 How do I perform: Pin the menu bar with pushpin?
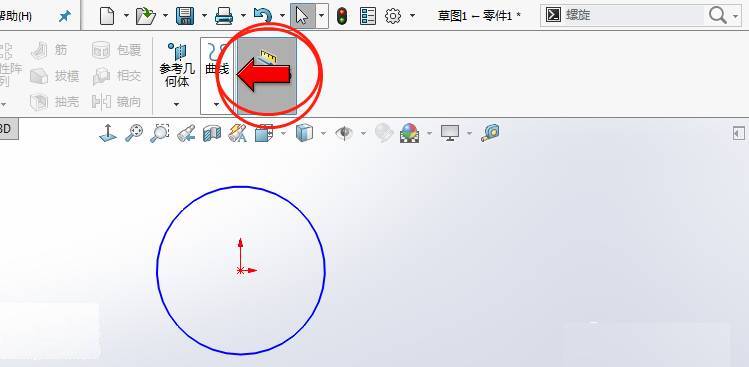[x=64, y=16]
